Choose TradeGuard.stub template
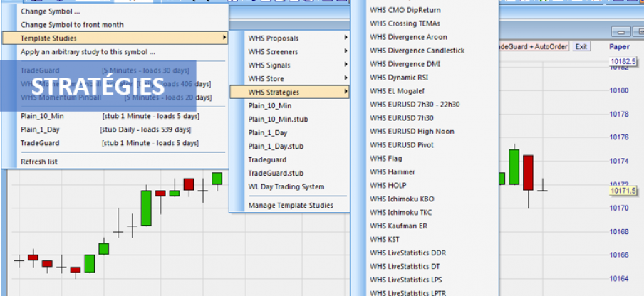This screenshot has width=644, height=296. [x=289, y=174]
